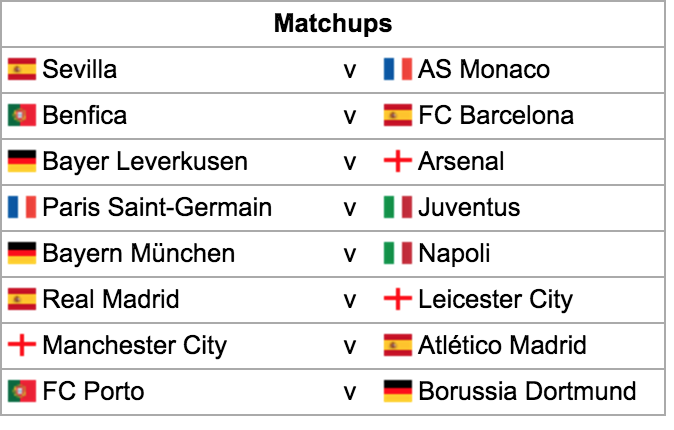Open the FC Barcelona team link
The width and height of the screenshot is (674, 430).
496,116
